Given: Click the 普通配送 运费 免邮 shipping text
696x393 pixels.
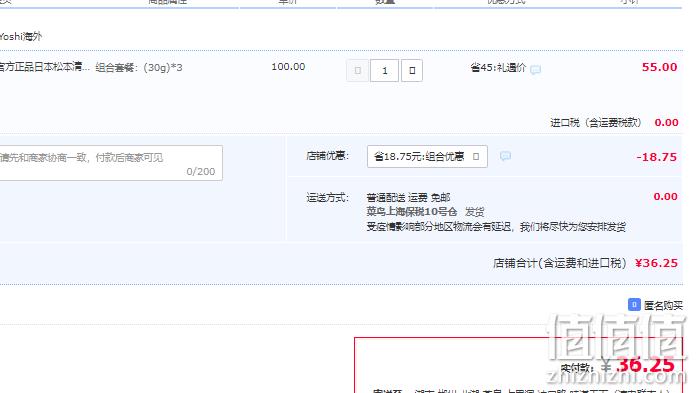Looking at the screenshot, I should [x=408, y=197].
